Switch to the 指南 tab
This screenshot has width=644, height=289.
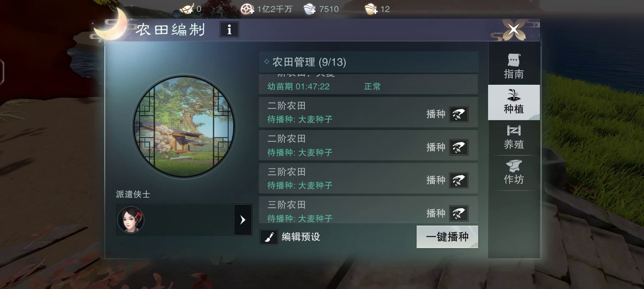coord(514,66)
